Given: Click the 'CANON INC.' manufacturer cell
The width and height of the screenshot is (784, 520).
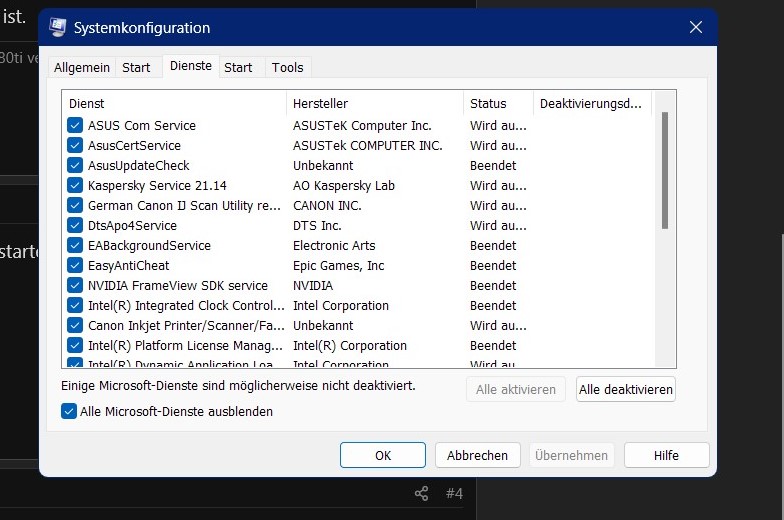Looking at the screenshot, I should click(327, 206).
